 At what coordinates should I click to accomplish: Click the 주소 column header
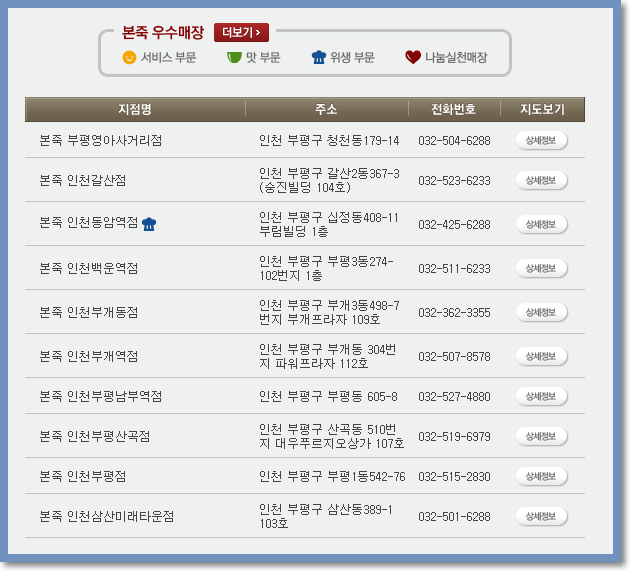[x=326, y=109]
